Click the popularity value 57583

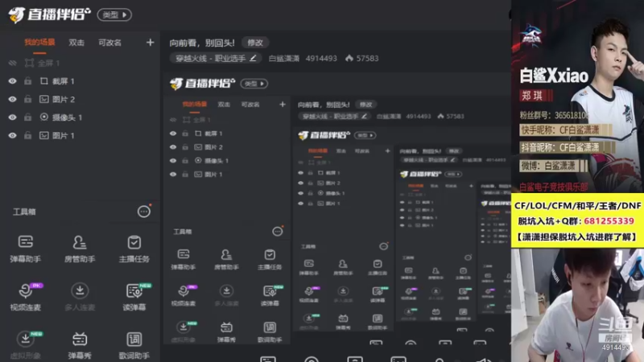(368, 58)
